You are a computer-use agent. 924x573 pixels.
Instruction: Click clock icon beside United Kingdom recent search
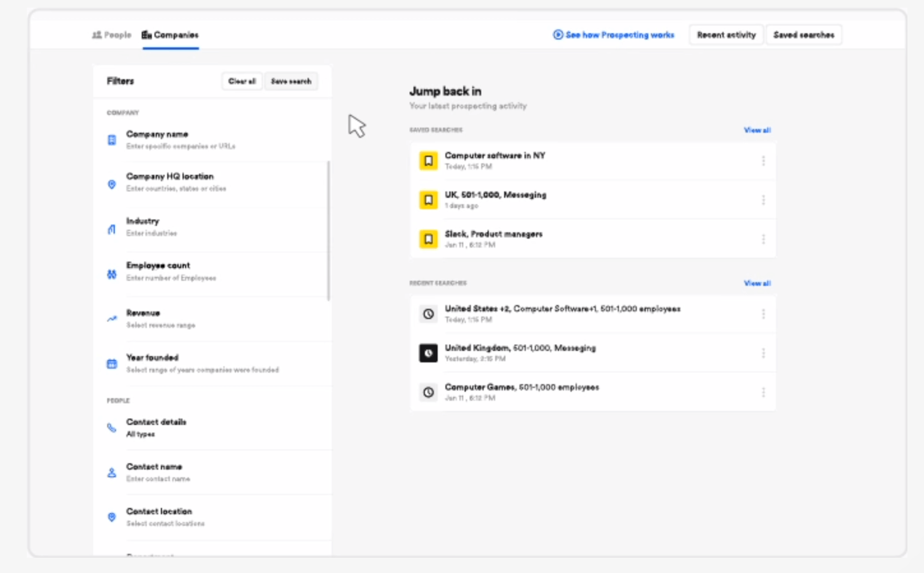[428, 353]
